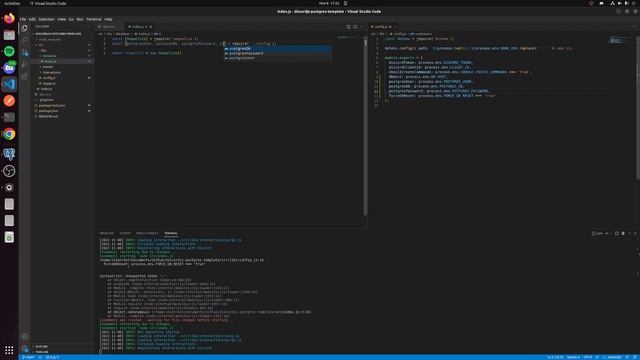Open logger.js in the explorer tree
Viewport: 640px width, 360px height.
[x=49, y=83]
